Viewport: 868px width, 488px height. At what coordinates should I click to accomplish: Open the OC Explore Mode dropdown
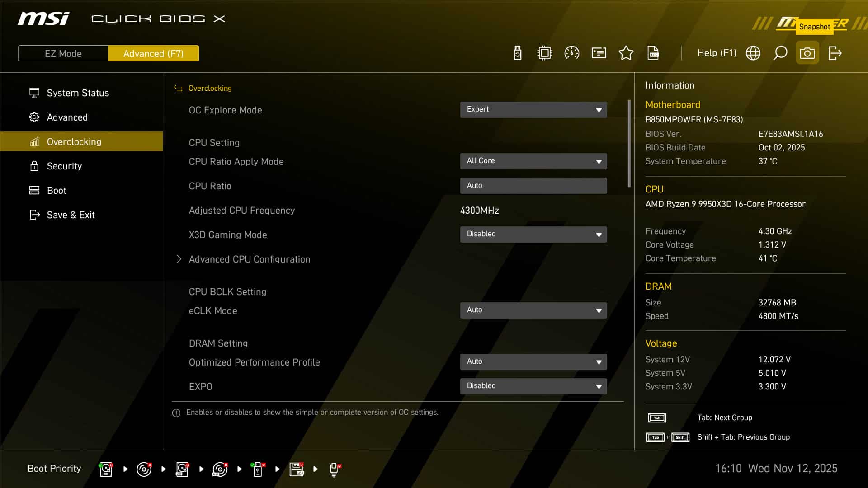[x=533, y=110]
